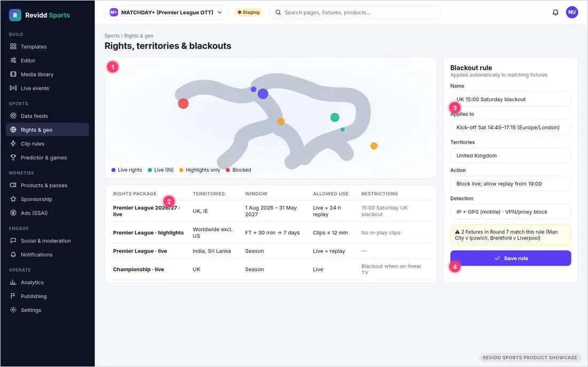Edit the blackout rule Name field

[510, 99]
